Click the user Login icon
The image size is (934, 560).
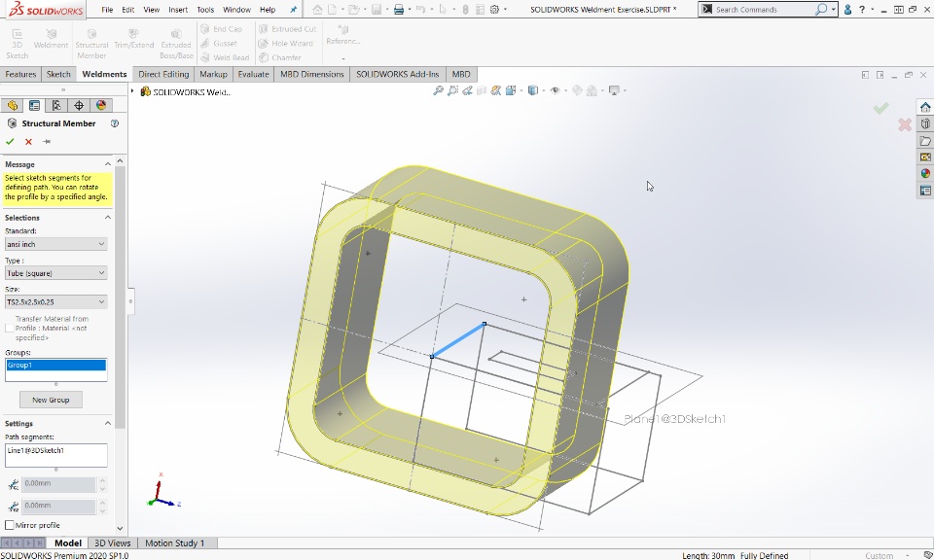847,10
